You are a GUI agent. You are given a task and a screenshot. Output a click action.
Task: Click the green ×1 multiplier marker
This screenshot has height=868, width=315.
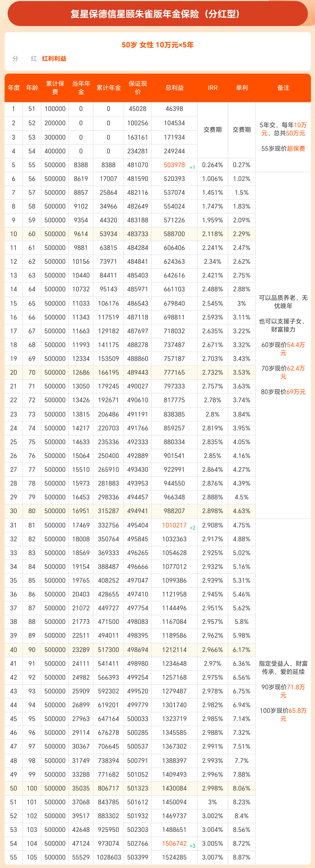tap(192, 167)
